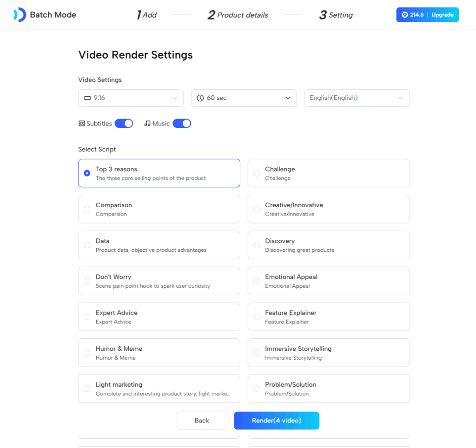Click the aspect ratio rectangle icon
The height and width of the screenshot is (448, 476).
tap(87, 98)
